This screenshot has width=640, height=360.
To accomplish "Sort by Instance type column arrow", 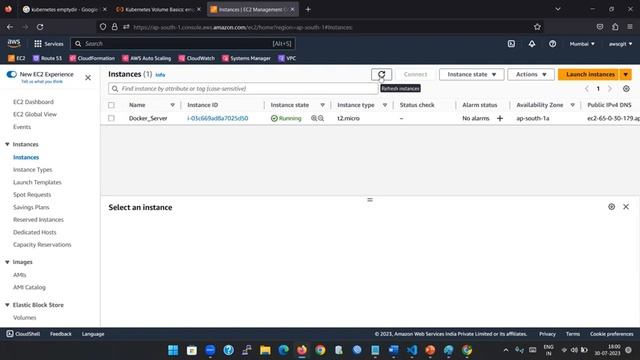I will [x=384, y=105].
